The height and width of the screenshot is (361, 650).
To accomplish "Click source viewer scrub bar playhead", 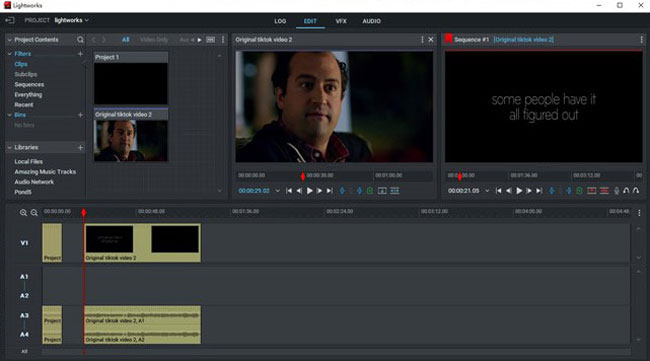I will coord(303,177).
